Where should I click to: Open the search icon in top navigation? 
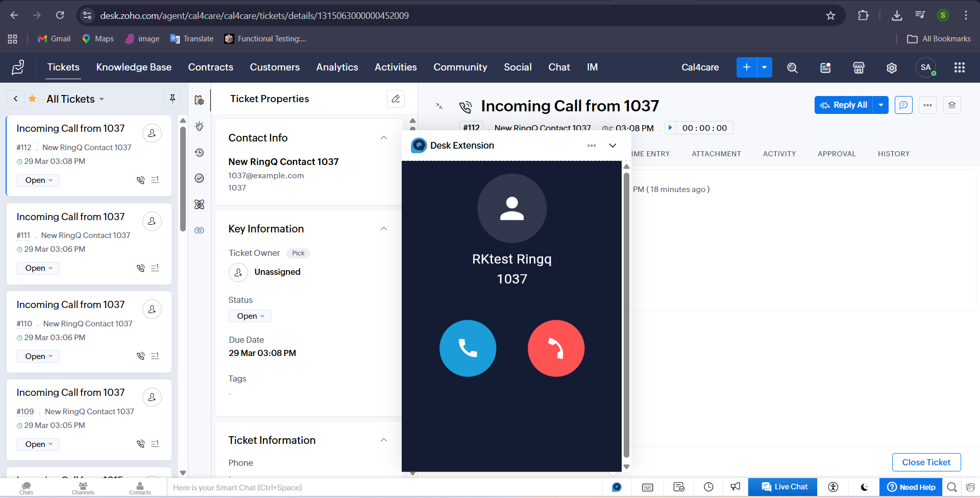792,67
